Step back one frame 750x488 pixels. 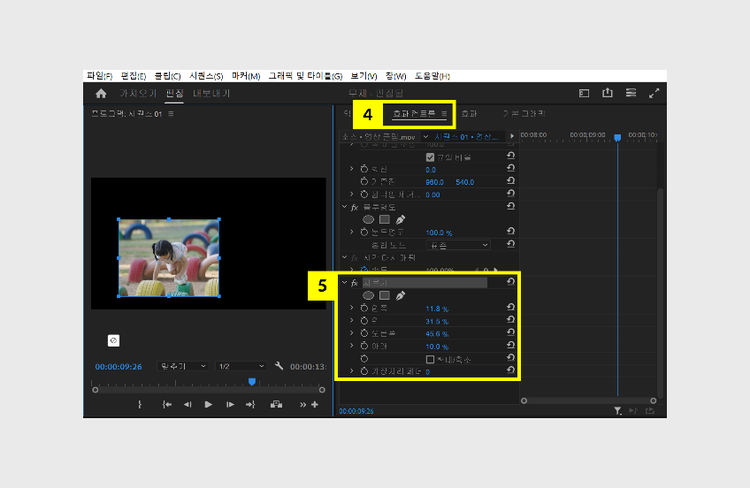click(188, 405)
